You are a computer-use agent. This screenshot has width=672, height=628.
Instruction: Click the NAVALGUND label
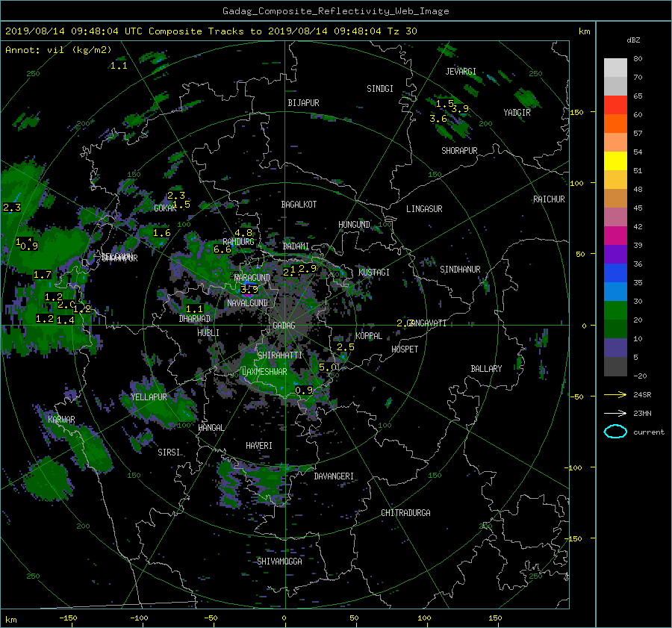(x=247, y=303)
